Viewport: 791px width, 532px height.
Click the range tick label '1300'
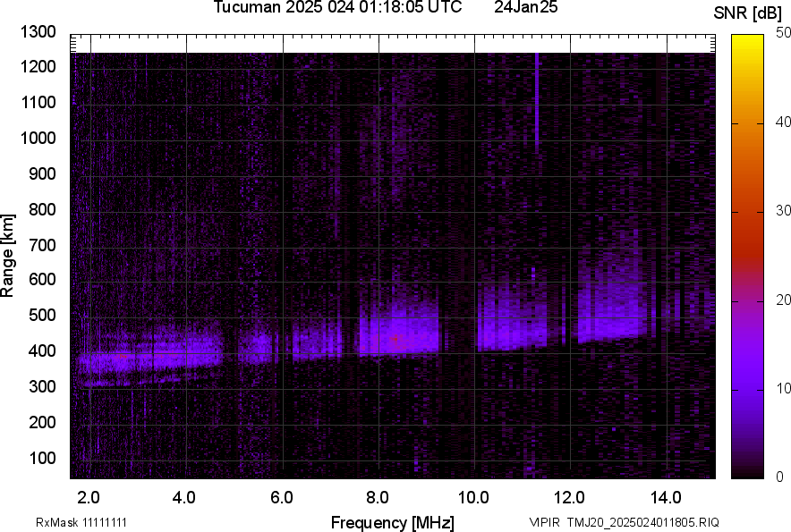(x=38, y=32)
